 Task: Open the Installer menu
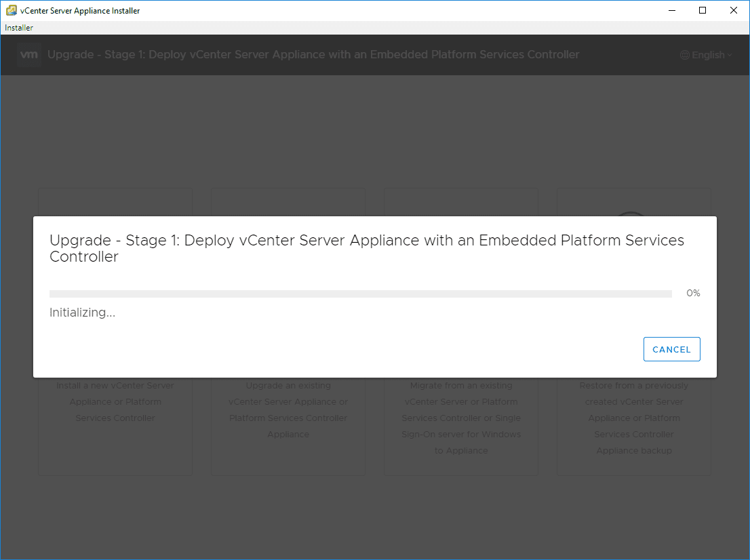coord(19,28)
